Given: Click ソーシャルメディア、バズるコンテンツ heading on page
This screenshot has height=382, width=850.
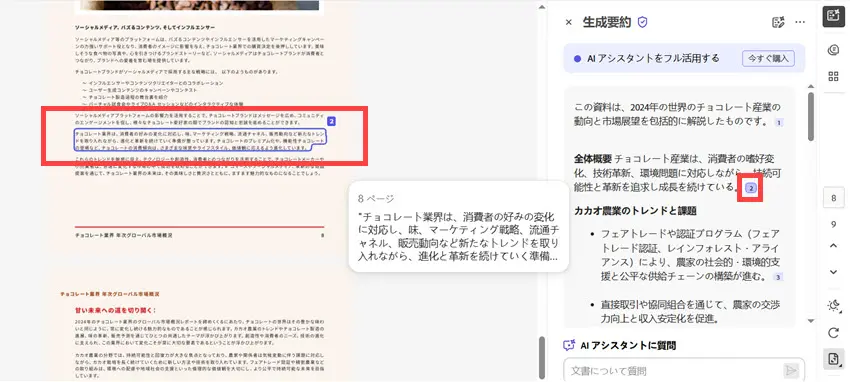Looking at the screenshot, I should coord(145,27).
